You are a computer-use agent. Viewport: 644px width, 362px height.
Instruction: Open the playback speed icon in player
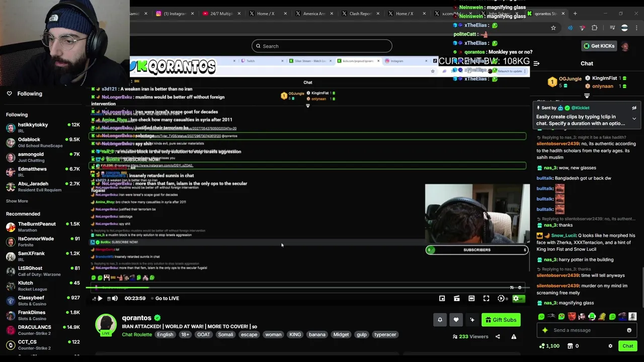[x=501, y=299]
